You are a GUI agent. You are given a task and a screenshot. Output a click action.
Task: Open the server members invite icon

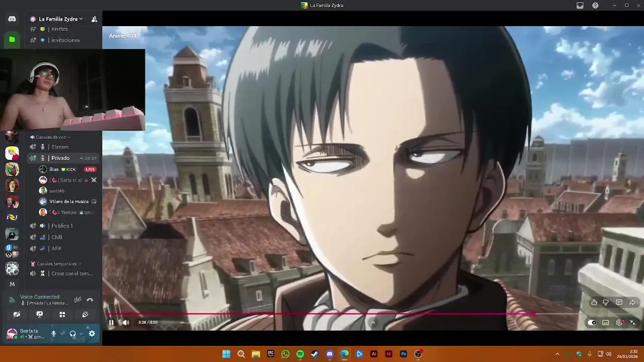tap(94, 19)
